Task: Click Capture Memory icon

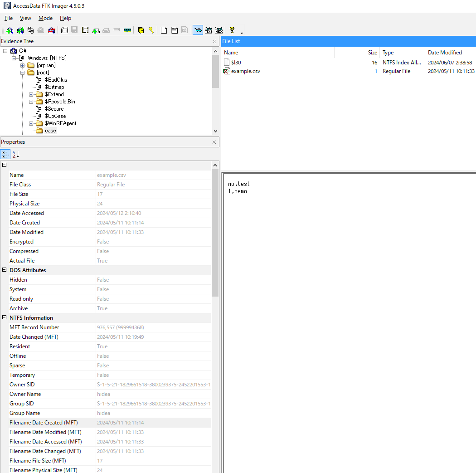Action: point(127,30)
